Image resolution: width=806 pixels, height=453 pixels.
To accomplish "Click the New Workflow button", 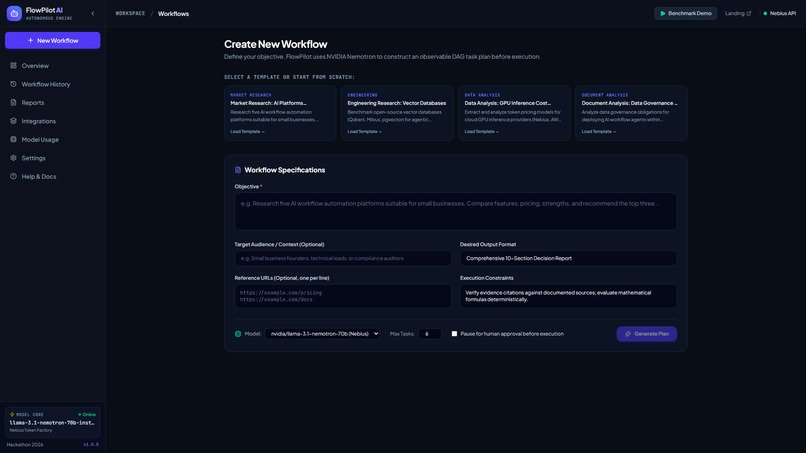I will 52,41.
